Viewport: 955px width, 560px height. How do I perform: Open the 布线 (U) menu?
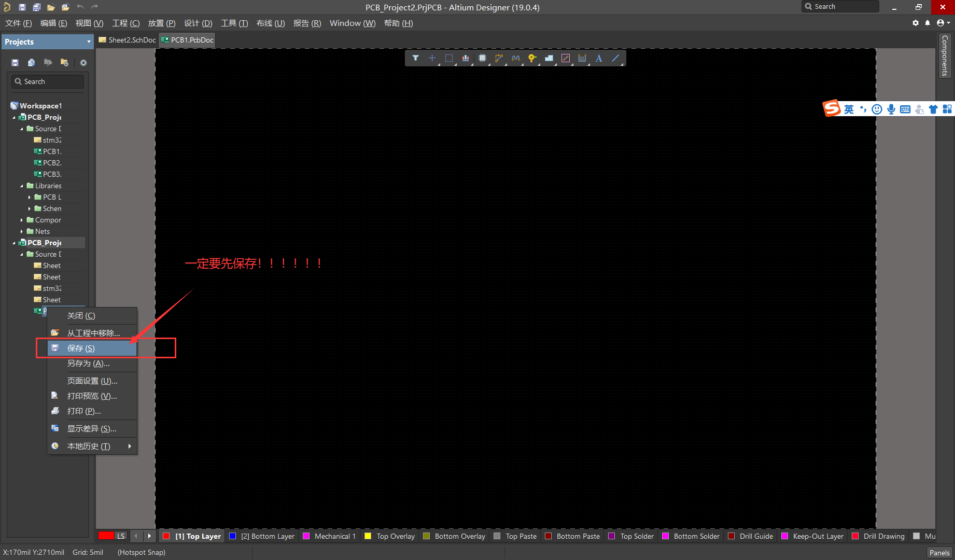[x=271, y=23]
